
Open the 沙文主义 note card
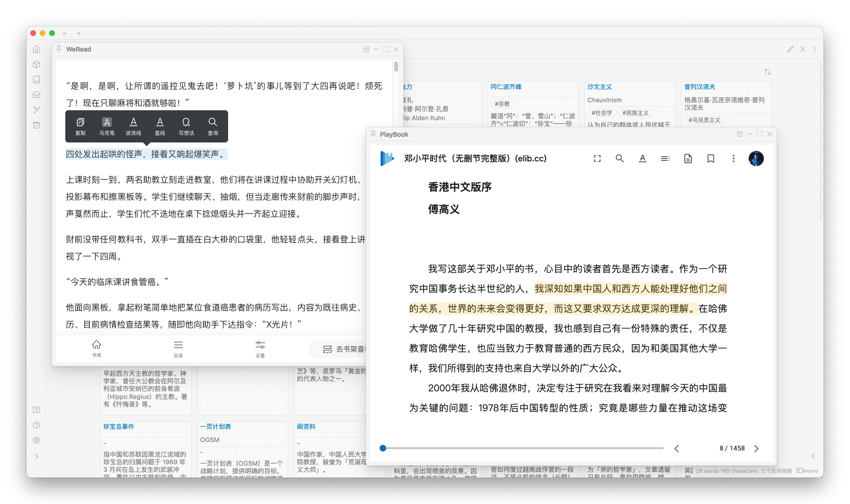(x=600, y=87)
